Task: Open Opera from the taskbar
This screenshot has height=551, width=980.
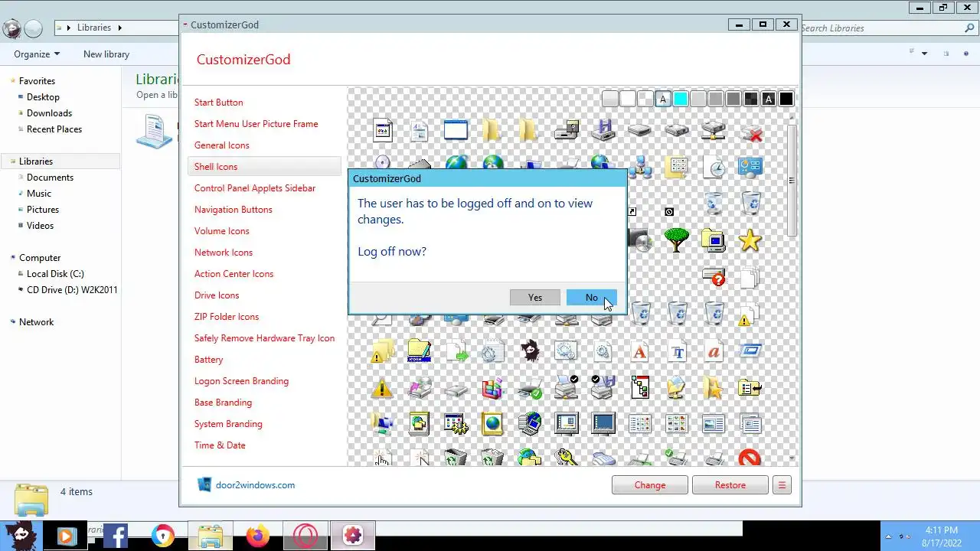Action: (x=305, y=536)
